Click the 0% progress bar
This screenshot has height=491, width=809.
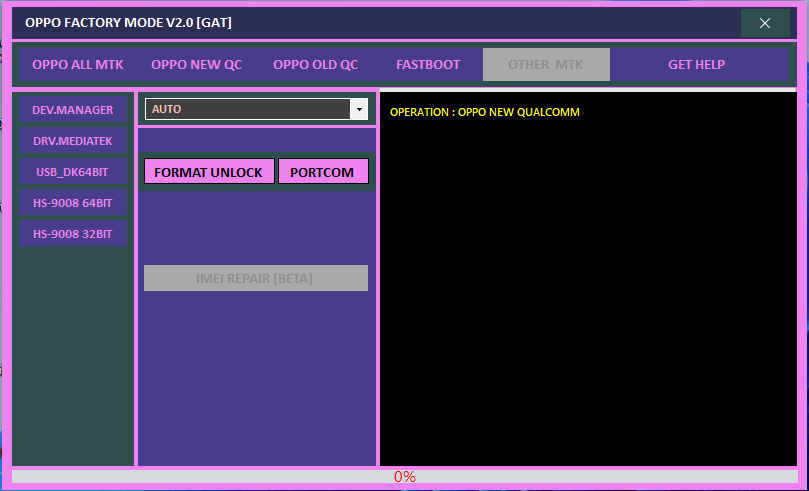(404, 477)
